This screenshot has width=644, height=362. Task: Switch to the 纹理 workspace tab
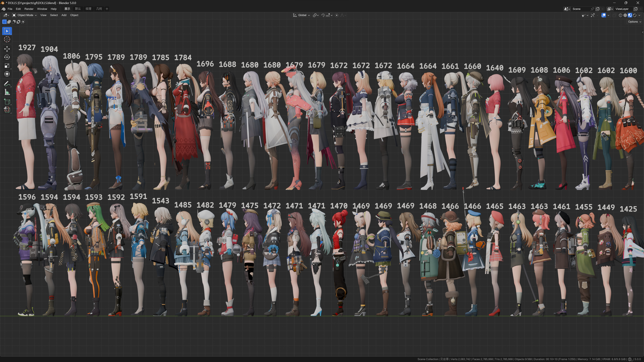click(88, 9)
